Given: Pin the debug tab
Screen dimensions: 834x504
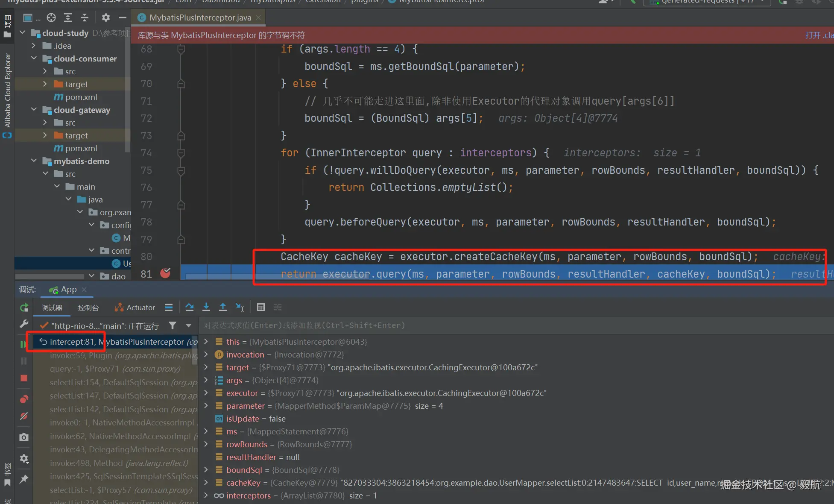Looking at the screenshot, I should tap(24, 479).
